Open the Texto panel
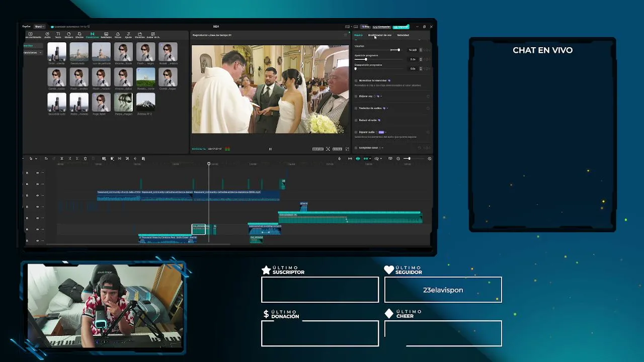Screen dimensions: 644x362 (x=58, y=35)
